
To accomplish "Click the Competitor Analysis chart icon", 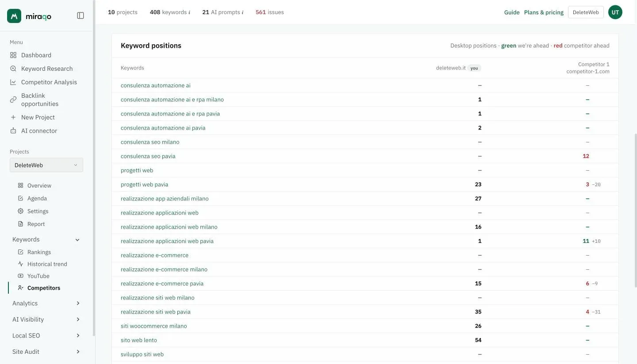I will (13, 82).
